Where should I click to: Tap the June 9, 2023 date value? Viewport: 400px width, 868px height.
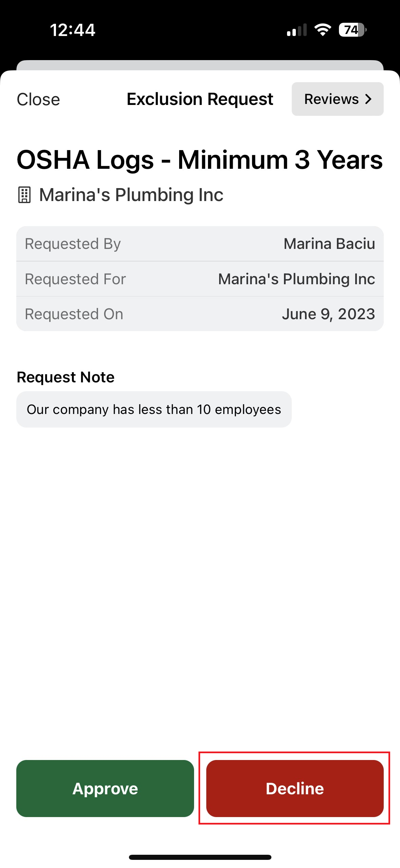pyautogui.click(x=328, y=314)
